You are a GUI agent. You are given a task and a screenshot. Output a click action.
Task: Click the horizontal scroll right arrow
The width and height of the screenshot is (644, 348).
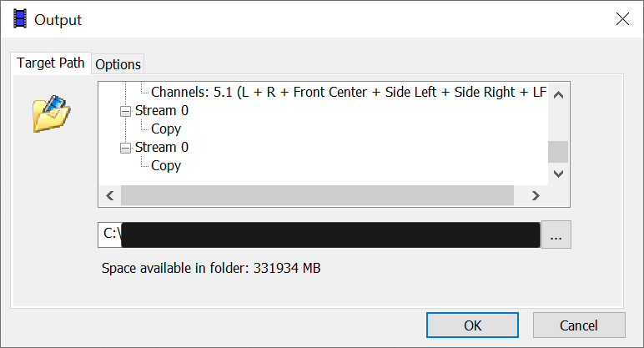pyautogui.click(x=537, y=195)
